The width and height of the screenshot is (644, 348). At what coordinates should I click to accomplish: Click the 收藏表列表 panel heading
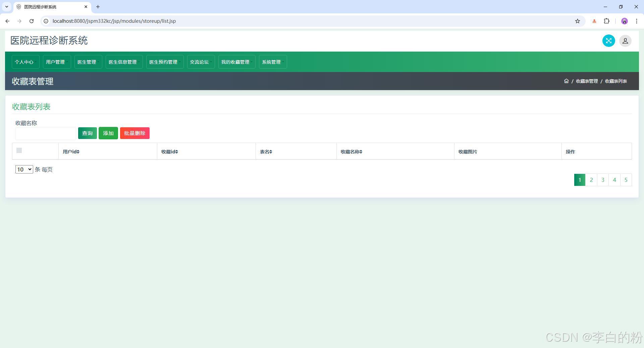tap(31, 107)
